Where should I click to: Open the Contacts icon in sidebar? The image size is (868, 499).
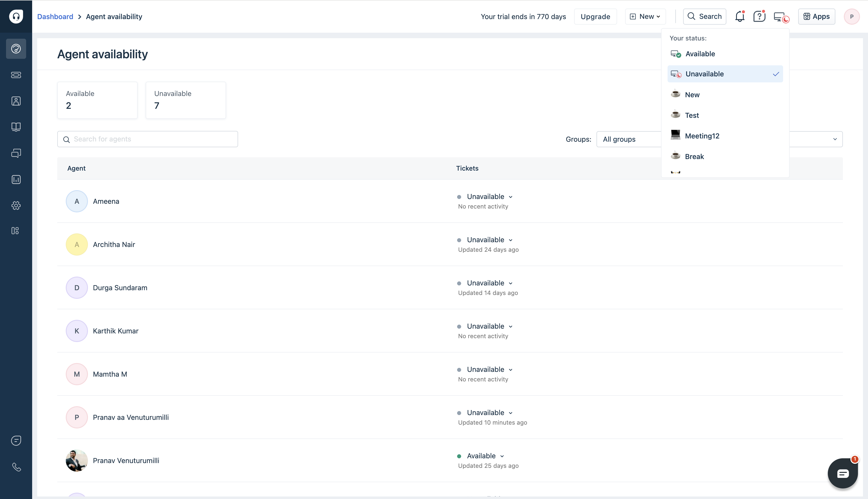pyautogui.click(x=16, y=101)
